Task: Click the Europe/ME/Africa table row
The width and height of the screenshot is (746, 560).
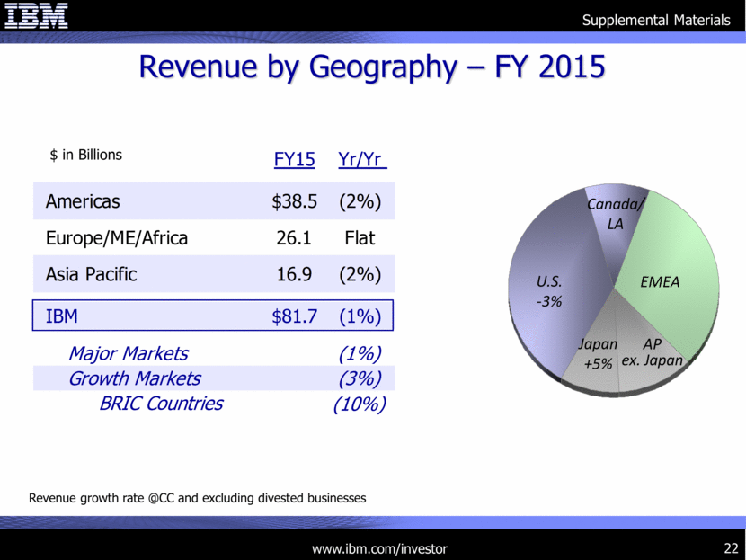Action: tap(214, 238)
